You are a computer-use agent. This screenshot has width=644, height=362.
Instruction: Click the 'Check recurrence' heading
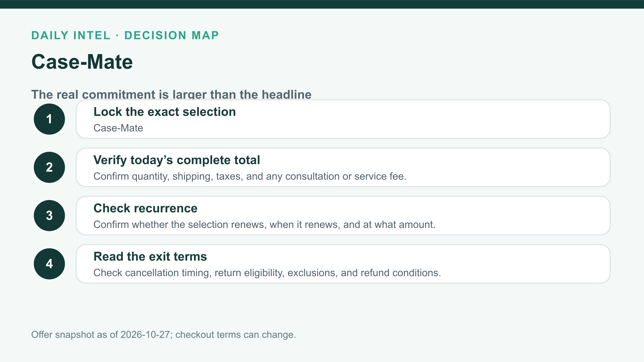click(146, 208)
